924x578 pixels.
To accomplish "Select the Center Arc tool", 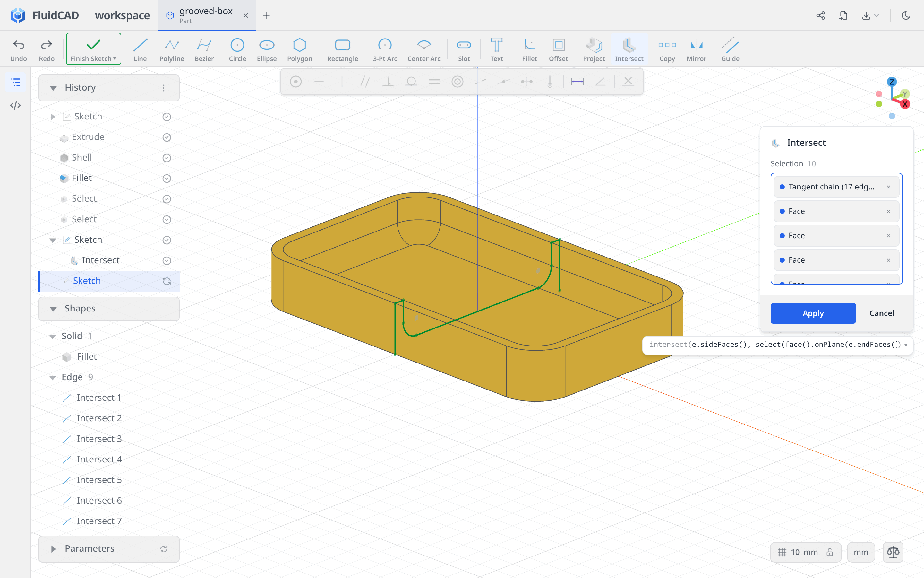I will [x=424, y=49].
